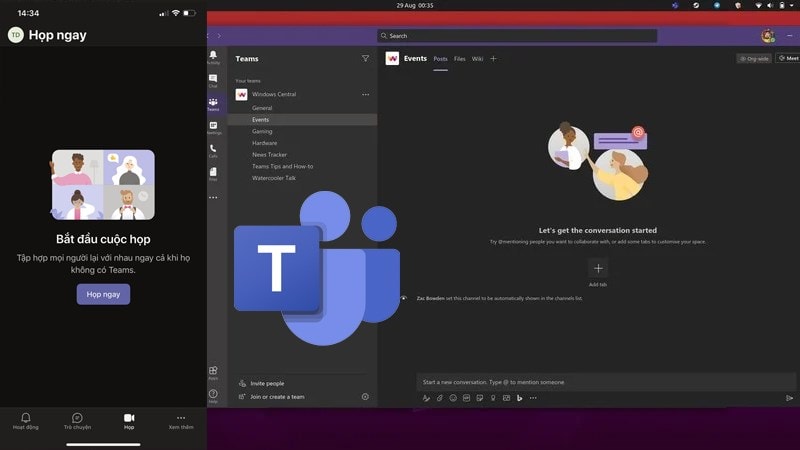Expand the Windows Central more options menu

tap(365, 94)
